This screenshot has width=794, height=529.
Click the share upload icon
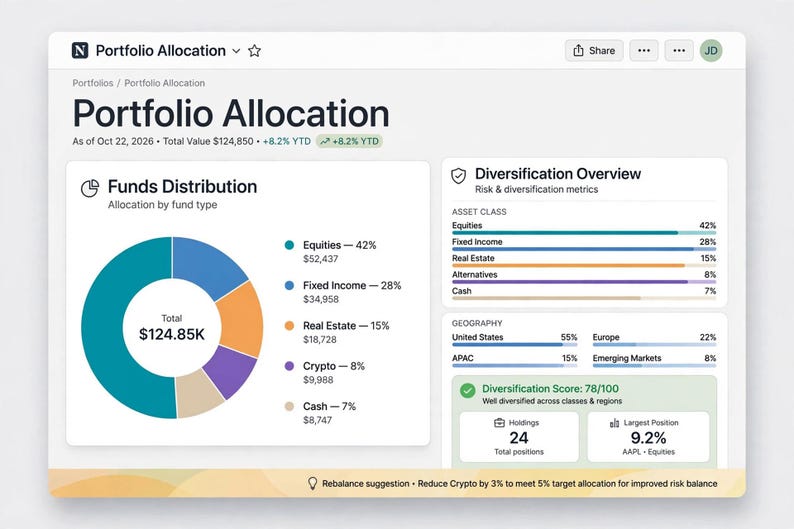(x=578, y=51)
